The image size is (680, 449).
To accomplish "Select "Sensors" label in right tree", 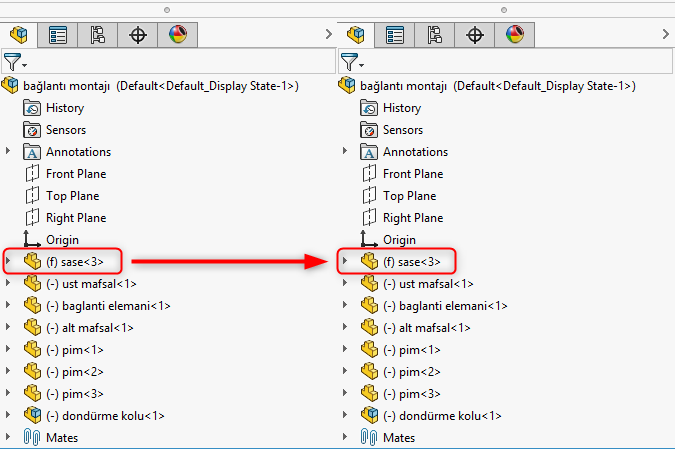I will [x=403, y=130].
